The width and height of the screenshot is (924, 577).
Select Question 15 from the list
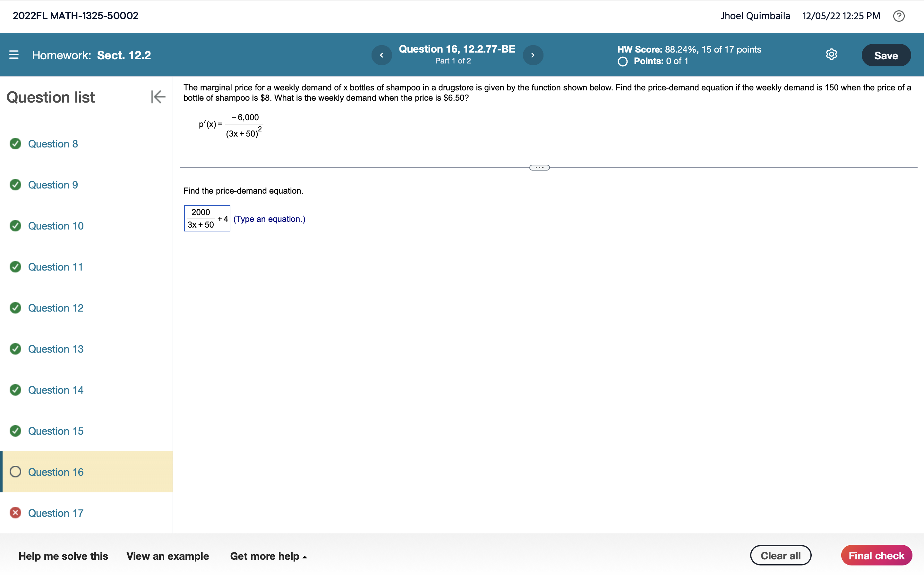click(x=55, y=431)
